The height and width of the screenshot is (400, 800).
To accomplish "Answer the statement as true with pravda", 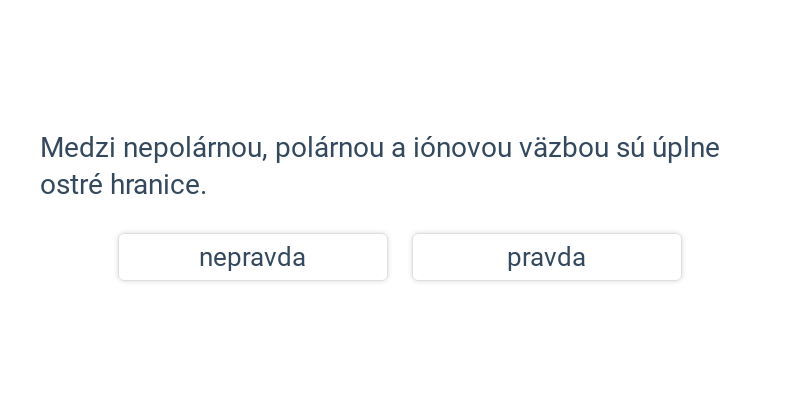I will pyautogui.click(x=547, y=257).
